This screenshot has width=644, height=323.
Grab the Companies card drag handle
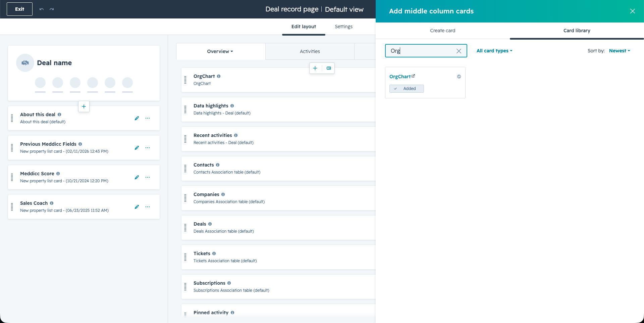[x=185, y=198]
